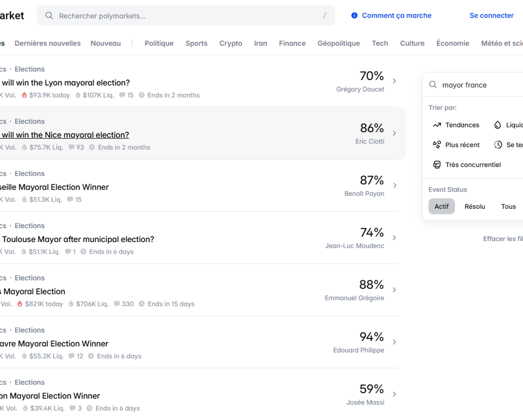Click the Toulouse Mayor municipal election title

[78, 239]
